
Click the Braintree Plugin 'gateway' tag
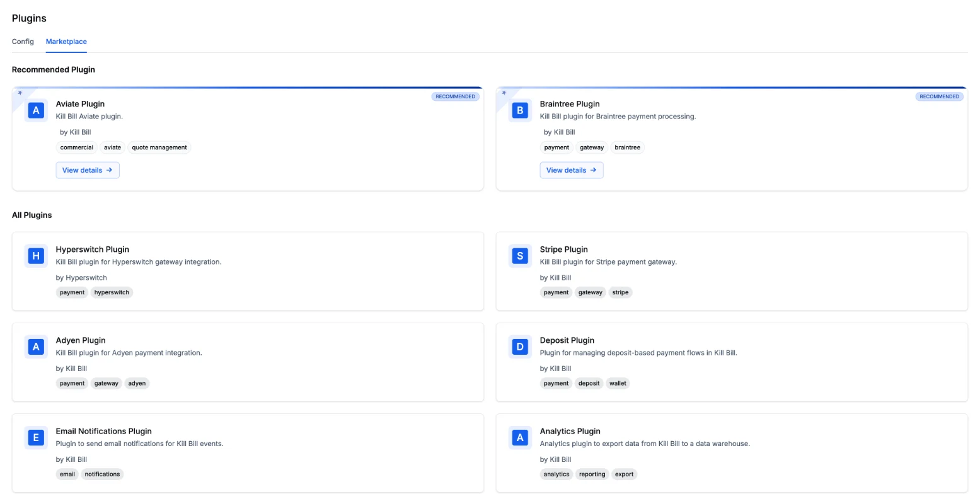coord(592,147)
